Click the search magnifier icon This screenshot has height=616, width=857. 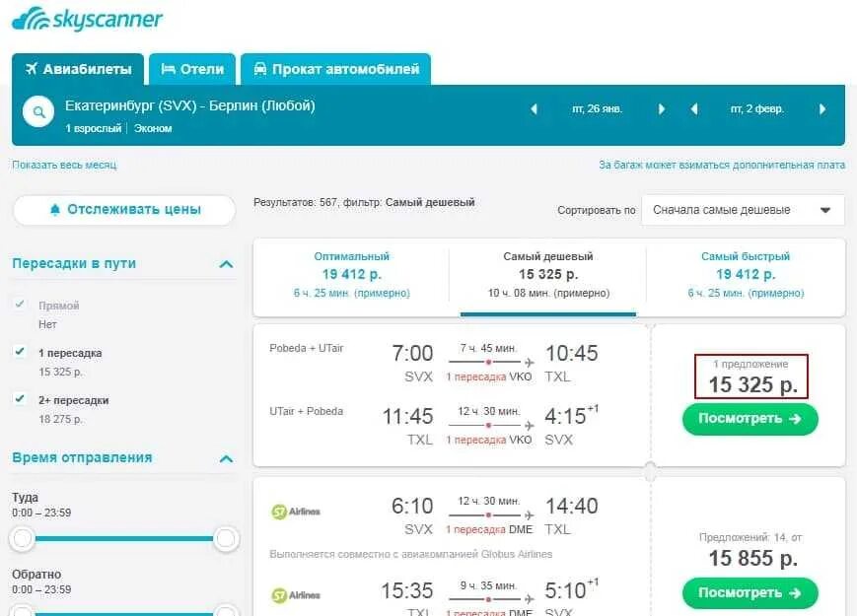point(38,112)
